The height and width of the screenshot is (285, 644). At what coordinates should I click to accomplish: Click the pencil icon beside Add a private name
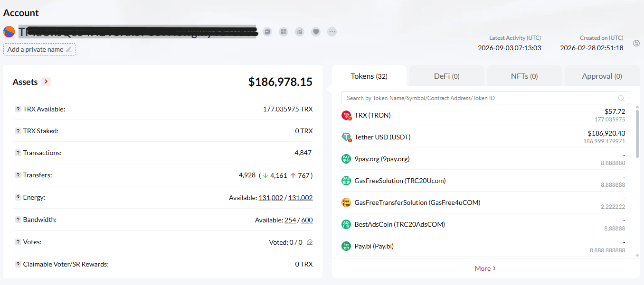click(x=69, y=49)
